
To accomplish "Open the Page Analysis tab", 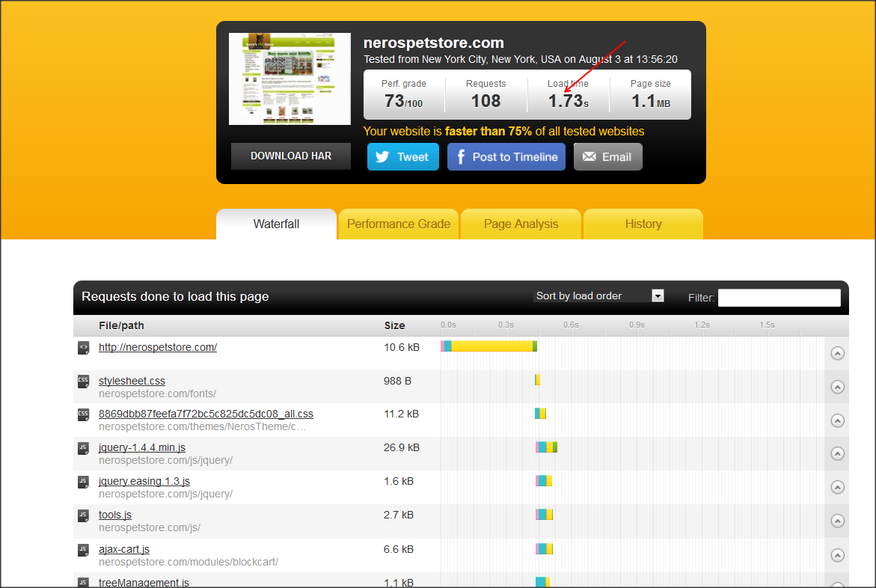I will [521, 224].
